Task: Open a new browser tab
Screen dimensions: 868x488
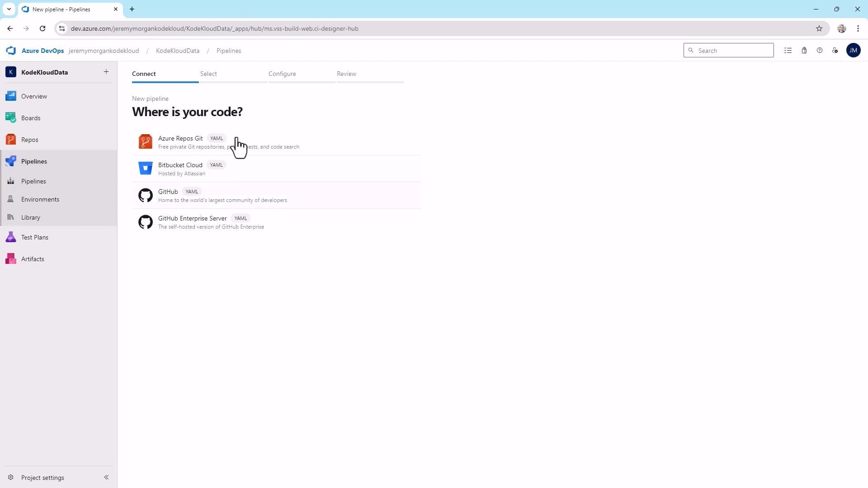Action: [x=132, y=9]
